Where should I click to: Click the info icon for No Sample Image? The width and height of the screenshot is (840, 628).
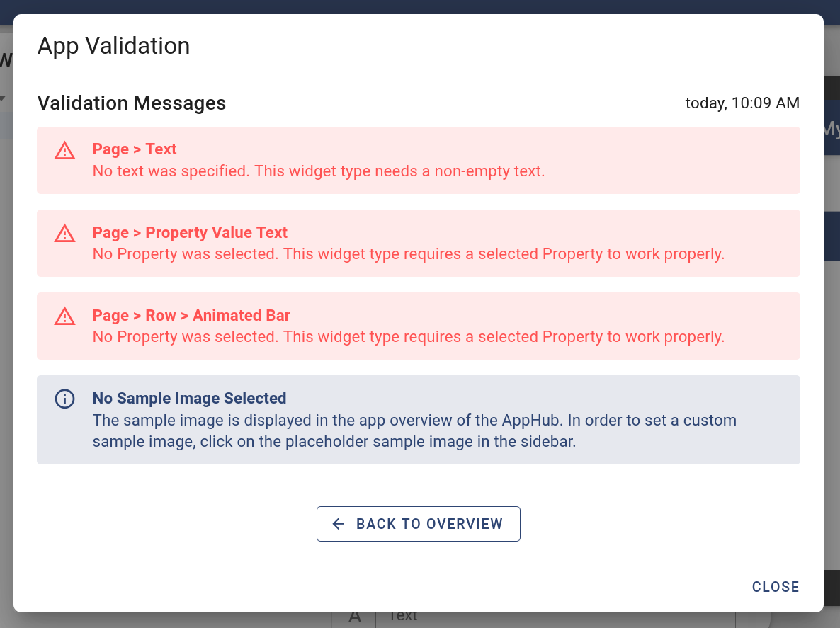pyautogui.click(x=65, y=399)
